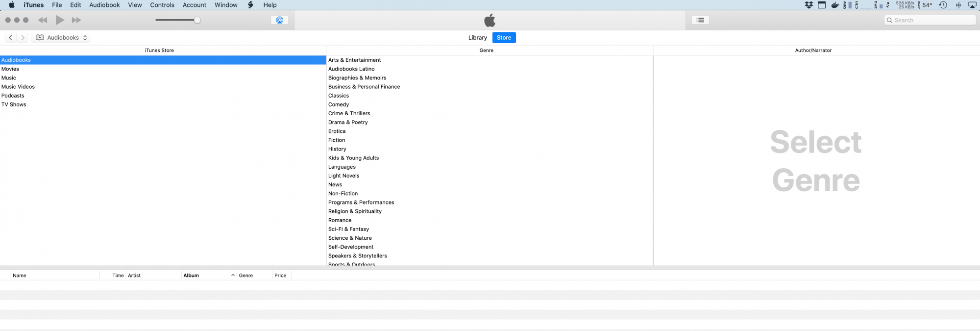Click the magnifier icon in the Search field
This screenshot has height=331, width=980.
(x=889, y=20)
